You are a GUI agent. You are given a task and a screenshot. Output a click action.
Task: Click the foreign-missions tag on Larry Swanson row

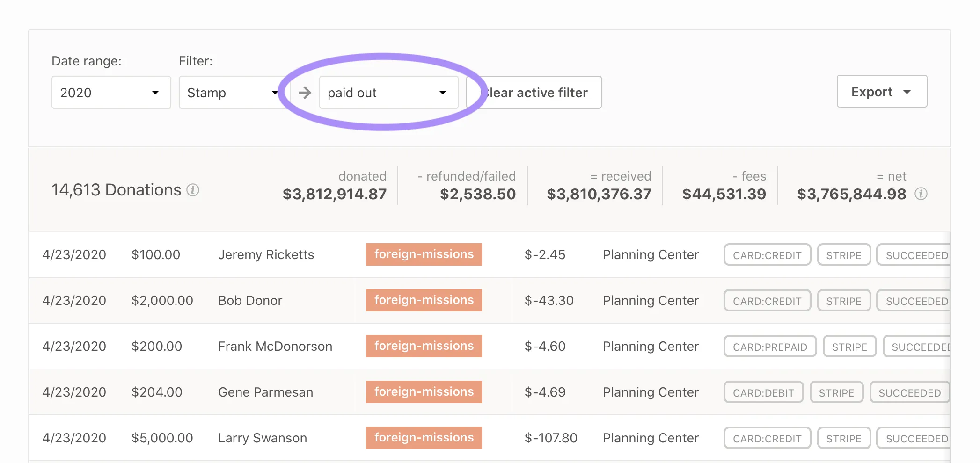424,438
